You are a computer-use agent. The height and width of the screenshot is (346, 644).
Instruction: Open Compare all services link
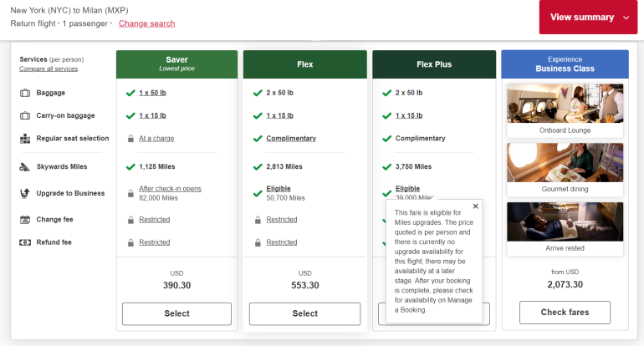(48, 69)
